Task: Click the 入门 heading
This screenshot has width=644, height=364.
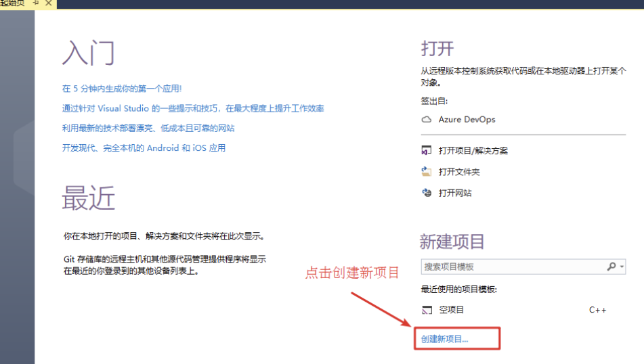Action: [x=88, y=53]
